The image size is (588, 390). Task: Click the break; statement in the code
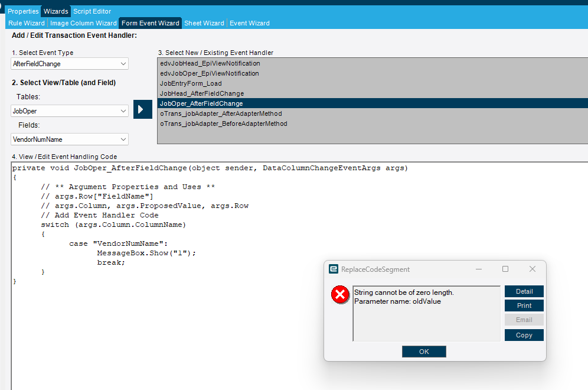pyautogui.click(x=111, y=262)
